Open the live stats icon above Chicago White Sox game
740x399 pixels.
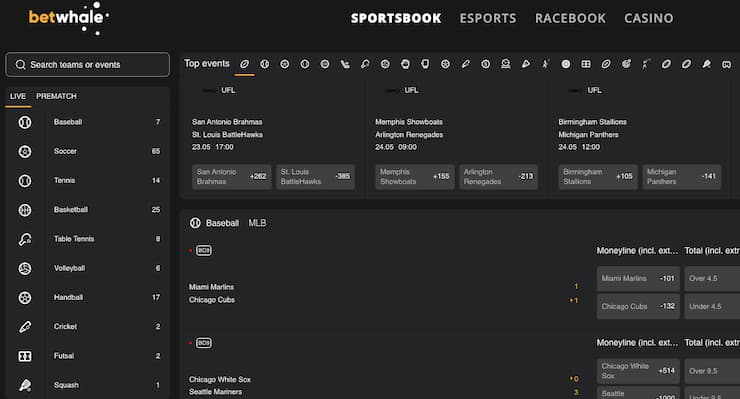[x=204, y=343]
